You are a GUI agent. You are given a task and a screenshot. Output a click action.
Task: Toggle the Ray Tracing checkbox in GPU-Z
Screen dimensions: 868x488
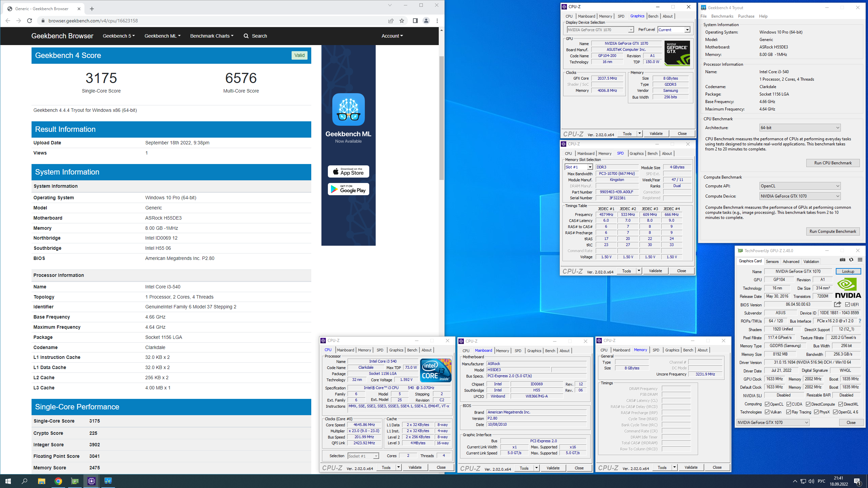(x=789, y=412)
